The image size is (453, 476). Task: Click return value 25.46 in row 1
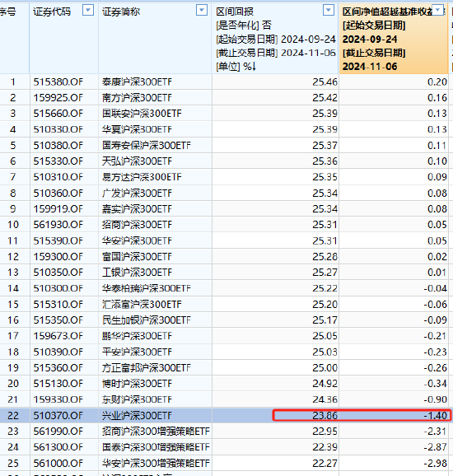click(325, 82)
